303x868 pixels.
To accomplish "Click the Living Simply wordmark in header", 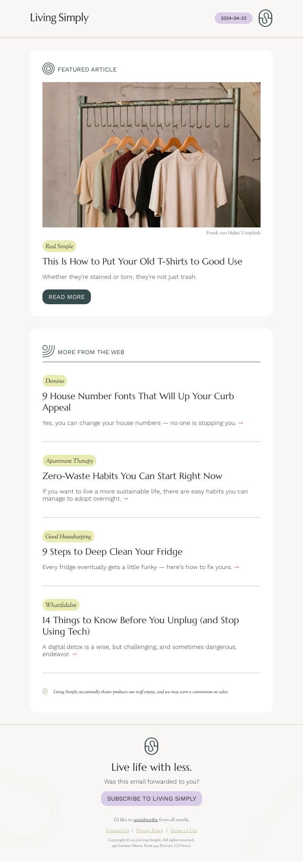I will (x=59, y=18).
